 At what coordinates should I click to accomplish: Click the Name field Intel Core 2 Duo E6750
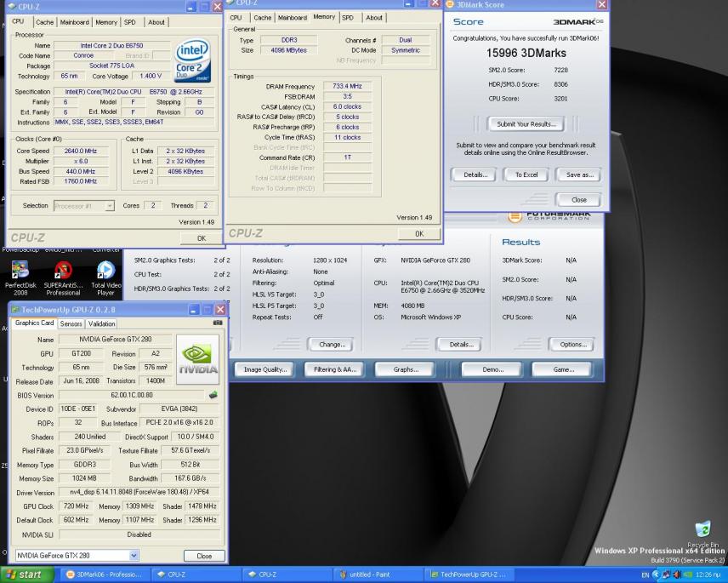point(112,45)
